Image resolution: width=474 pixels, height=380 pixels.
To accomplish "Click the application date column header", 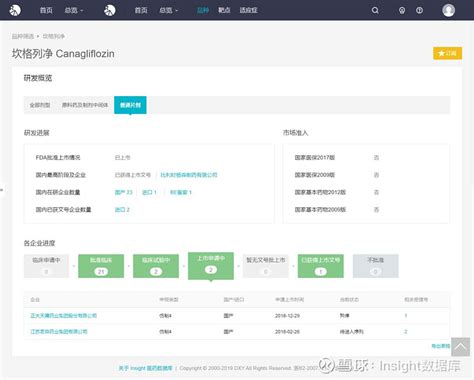I will pyautogui.click(x=289, y=299).
